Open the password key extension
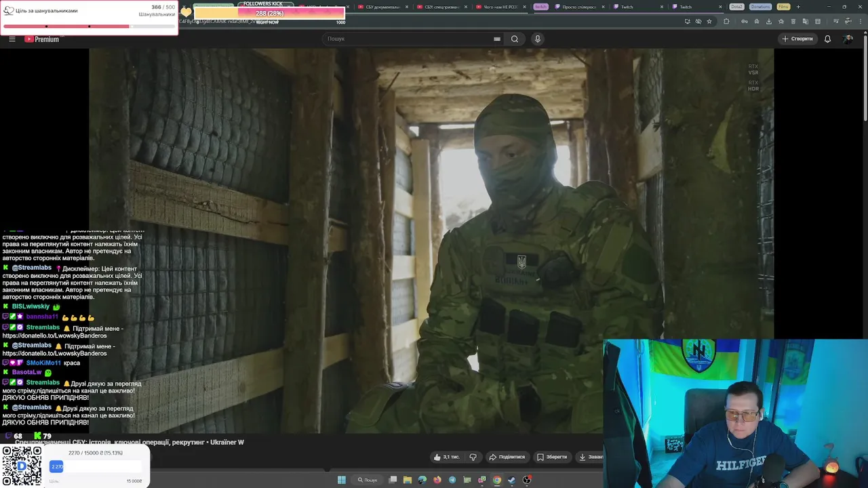Image resolution: width=868 pixels, height=488 pixels. click(x=745, y=21)
